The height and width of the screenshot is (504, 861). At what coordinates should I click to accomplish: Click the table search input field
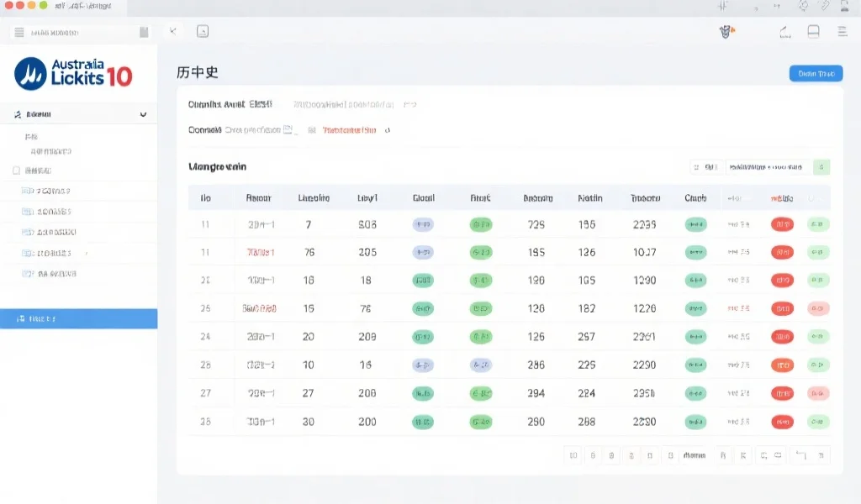click(x=769, y=167)
